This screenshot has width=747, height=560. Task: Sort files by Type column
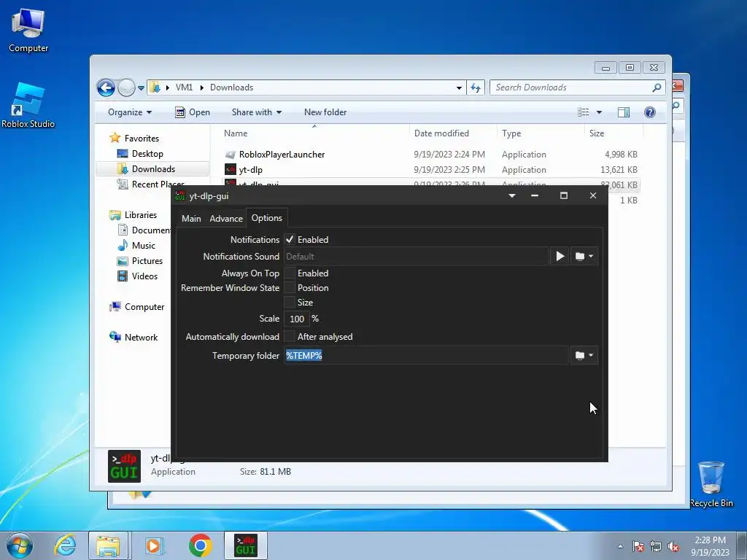(541, 133)
